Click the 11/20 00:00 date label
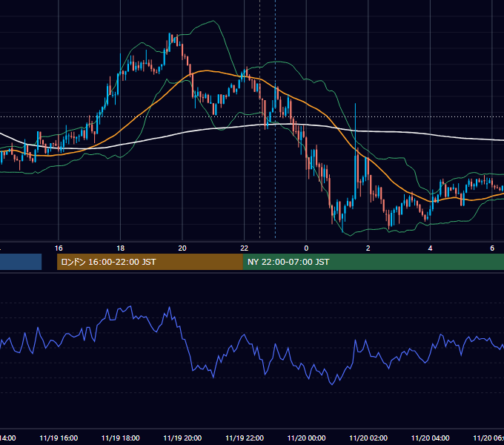 click(306, 438)
